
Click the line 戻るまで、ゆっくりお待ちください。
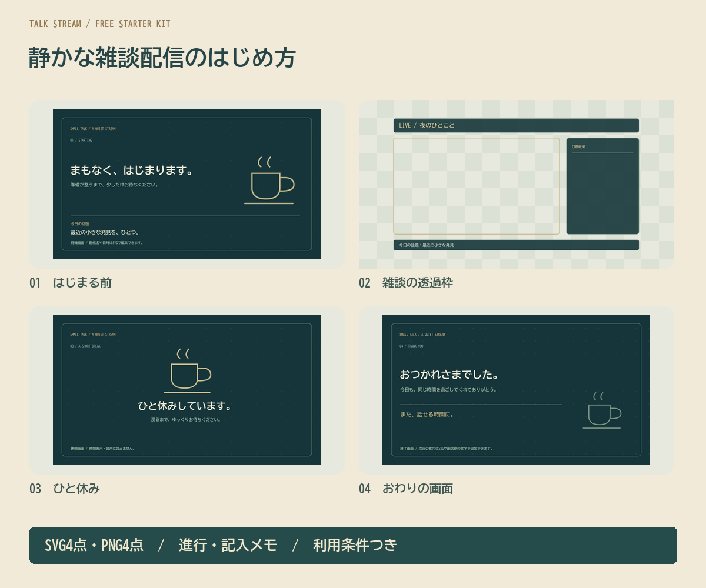pyautogui.click(x=186, y=420)
